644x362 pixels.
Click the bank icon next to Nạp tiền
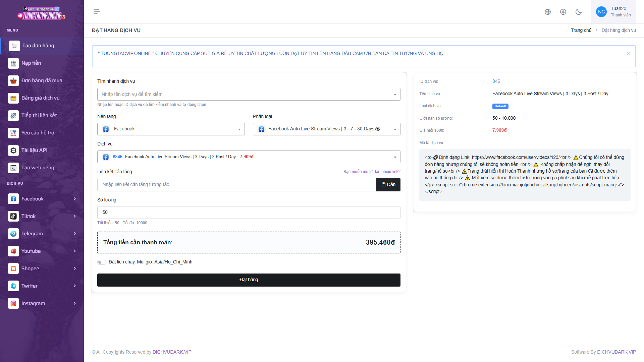coord(13,63)
